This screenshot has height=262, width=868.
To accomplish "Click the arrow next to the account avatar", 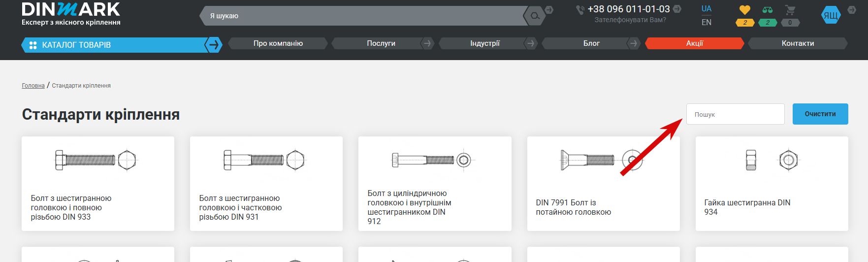I will click(852, 10).
